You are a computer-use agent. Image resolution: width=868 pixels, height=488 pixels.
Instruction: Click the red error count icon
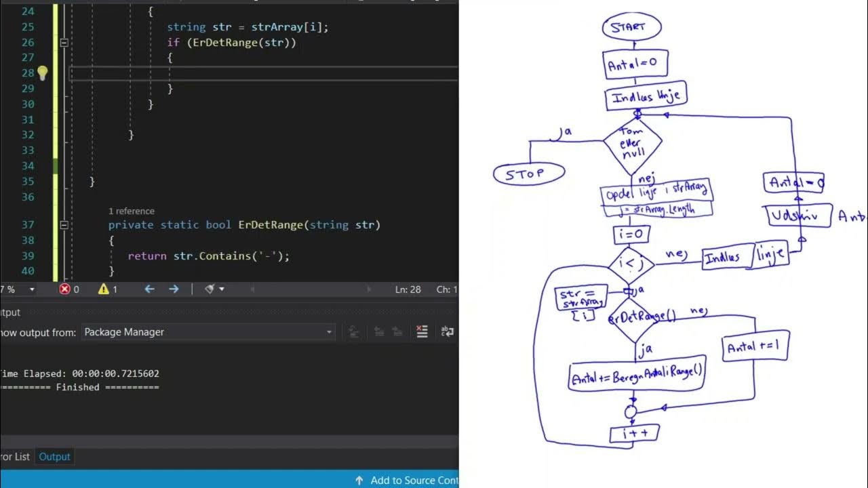[65, 289]
